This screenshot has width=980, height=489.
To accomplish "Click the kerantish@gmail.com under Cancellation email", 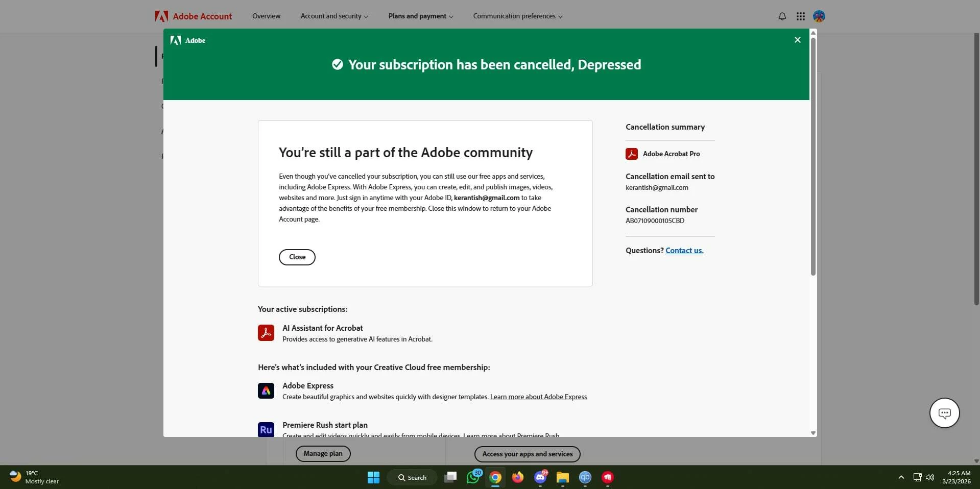I will (x=657, y=188).
